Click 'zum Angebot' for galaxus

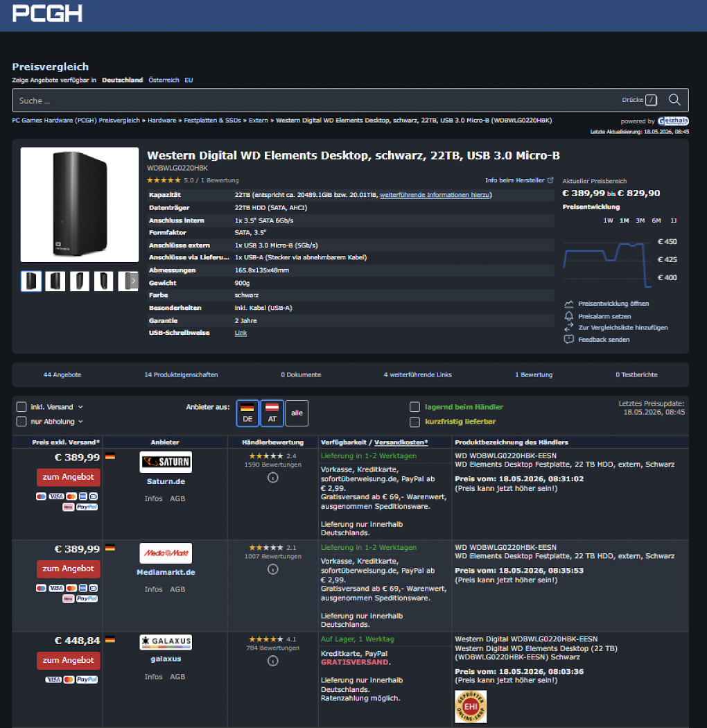pos(68,660)
